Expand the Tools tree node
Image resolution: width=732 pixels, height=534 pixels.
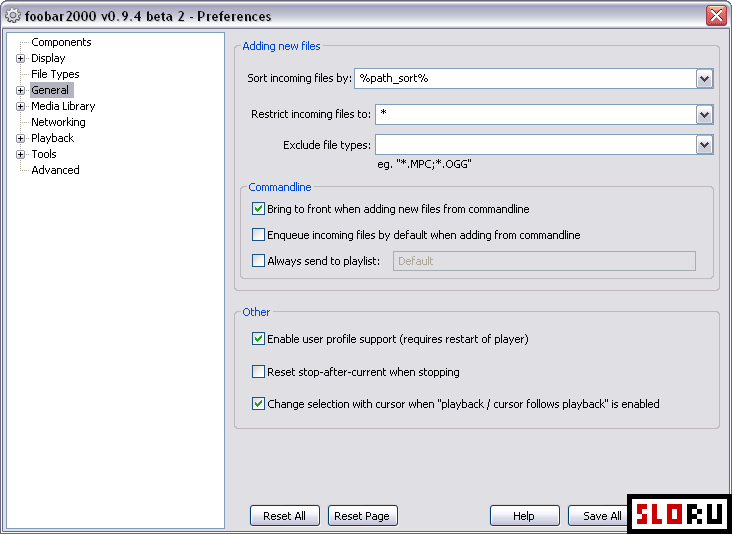pos(20,154)
